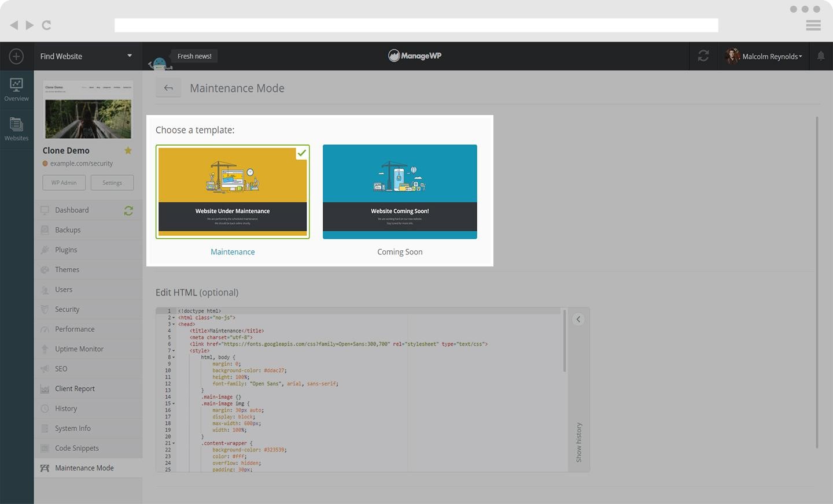The height and width of the screenshot is (504, 833).
Task: Click the Code Snippets icon
Action: (45, 449)
